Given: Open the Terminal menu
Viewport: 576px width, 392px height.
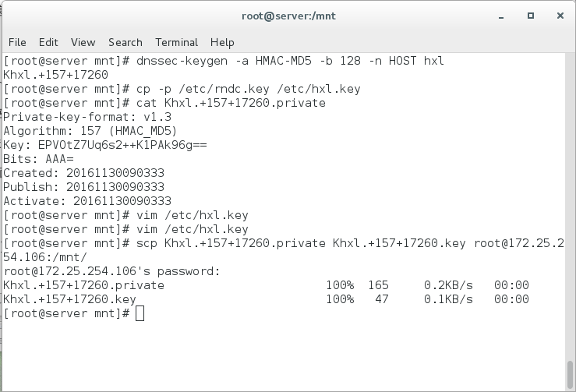Looking at the screenshot, I should [176, 42].
